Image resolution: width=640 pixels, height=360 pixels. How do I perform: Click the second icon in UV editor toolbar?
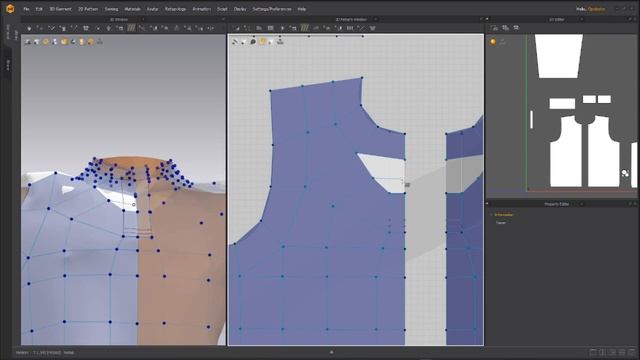[x=505, y=28]
